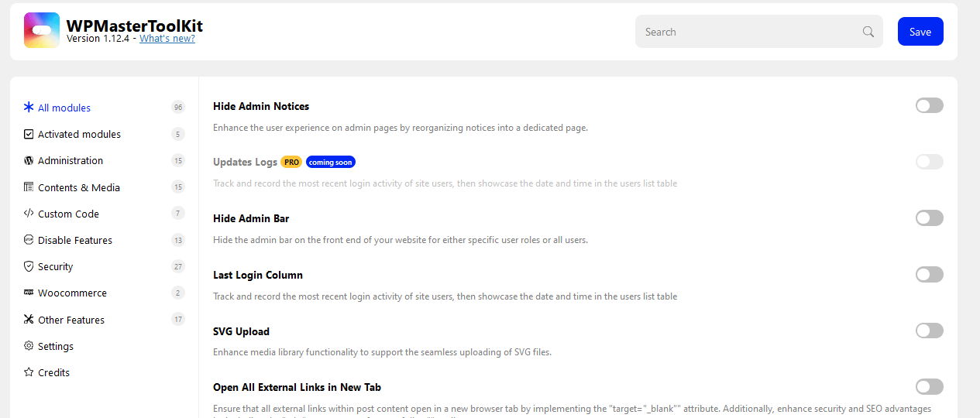Turn on the Hide Admin Bar toggle

click(929, 218)
